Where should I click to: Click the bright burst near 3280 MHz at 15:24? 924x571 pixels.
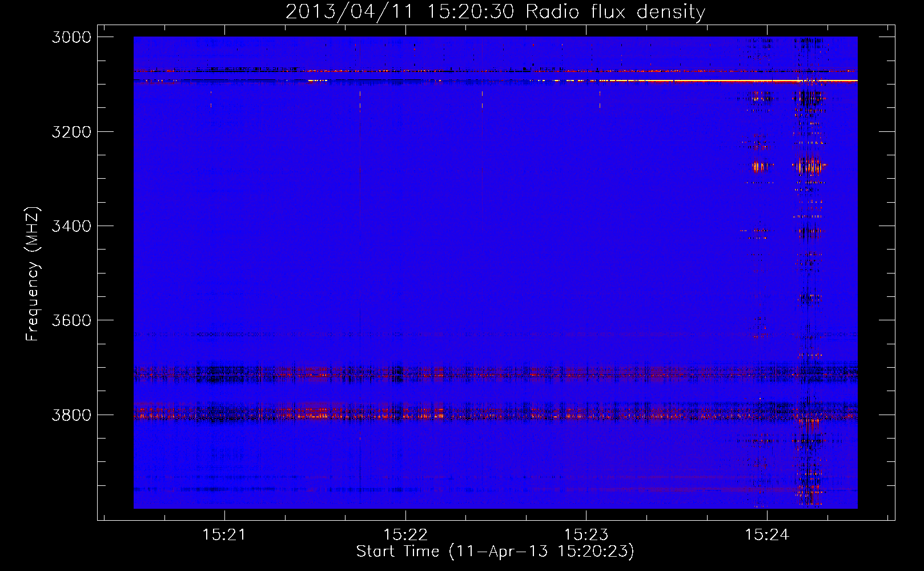810,166
